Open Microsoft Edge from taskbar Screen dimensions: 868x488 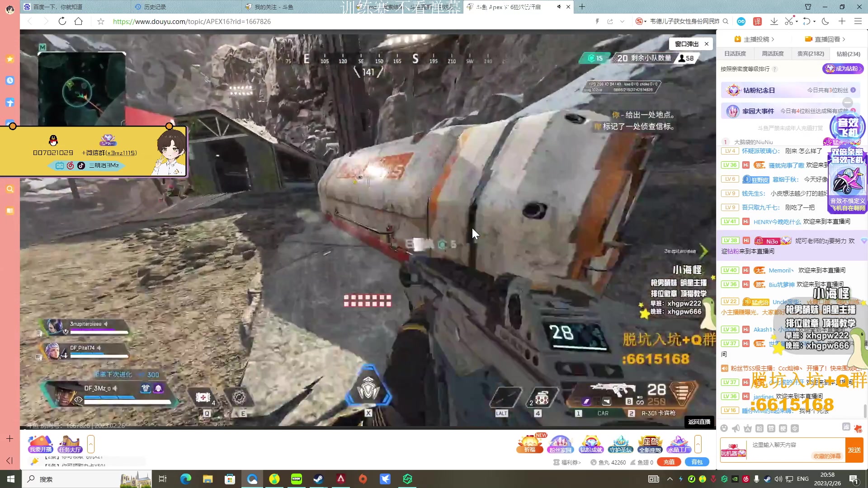pos(185,479)
